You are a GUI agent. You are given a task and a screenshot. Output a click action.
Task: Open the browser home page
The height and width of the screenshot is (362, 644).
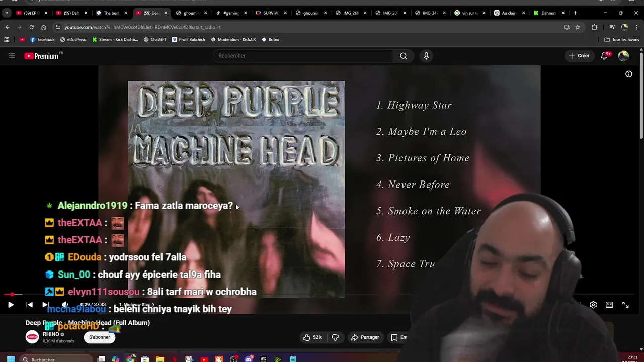[x=43, y=27]
